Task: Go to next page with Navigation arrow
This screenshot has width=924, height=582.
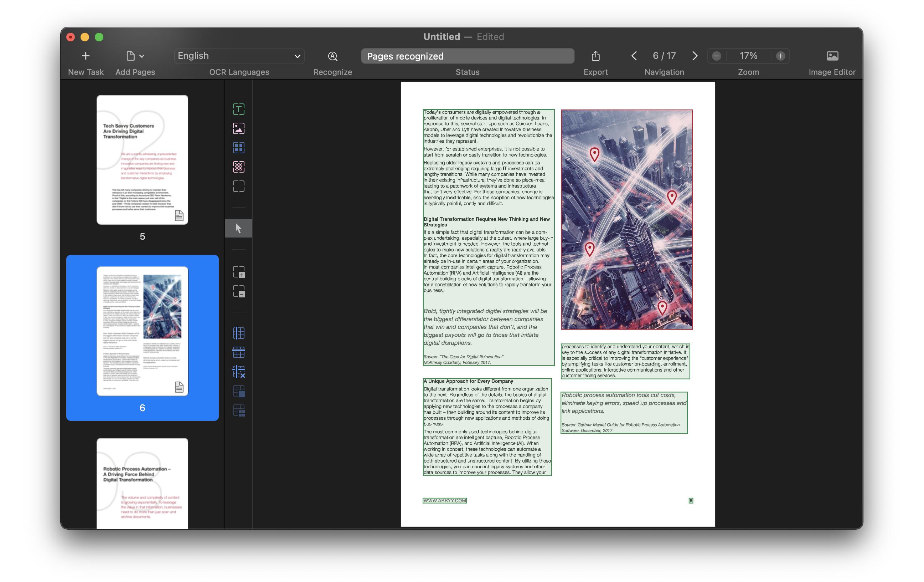Action: pyautogui.click(x=695, y=56)
